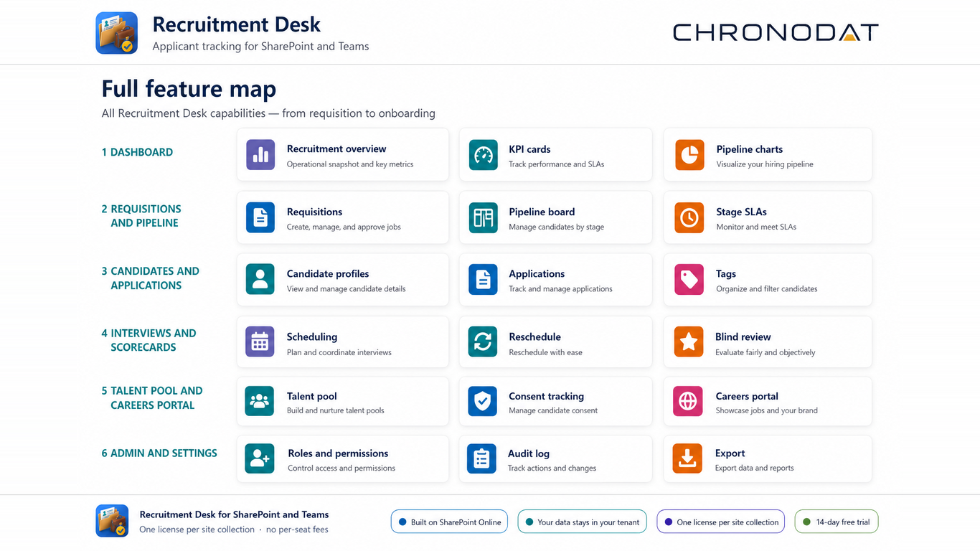980x551 pixels.
Task: Click the Reschedule refresh arrows icon
Action: 483,342
